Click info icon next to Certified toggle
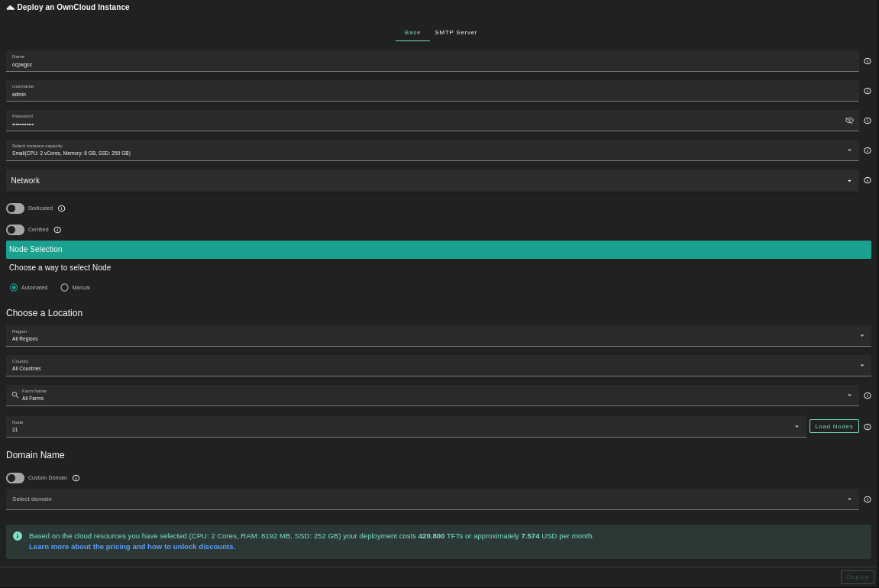The width and height of the screenshot is (879, 588). pyautogui.click(x=57, y=230)
